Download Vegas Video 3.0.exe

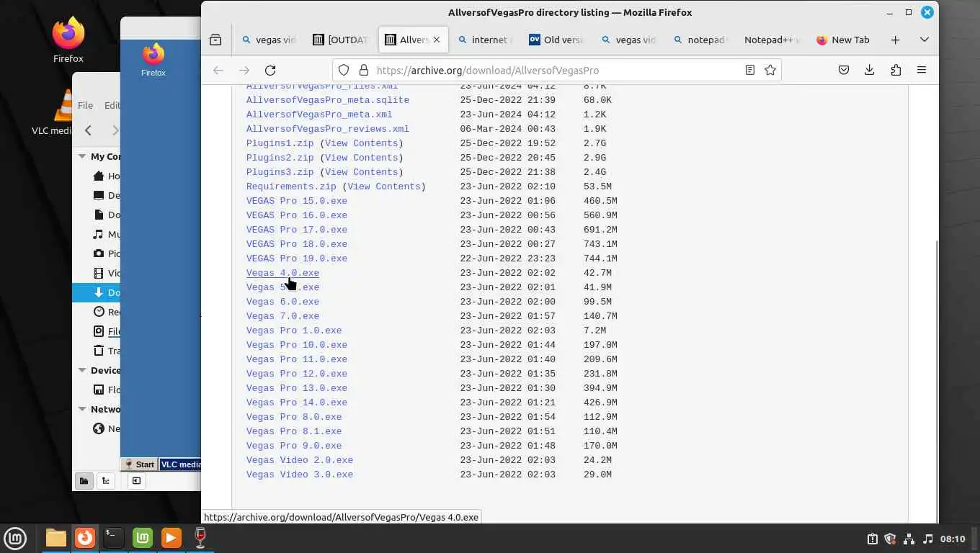tap(300, 475)
